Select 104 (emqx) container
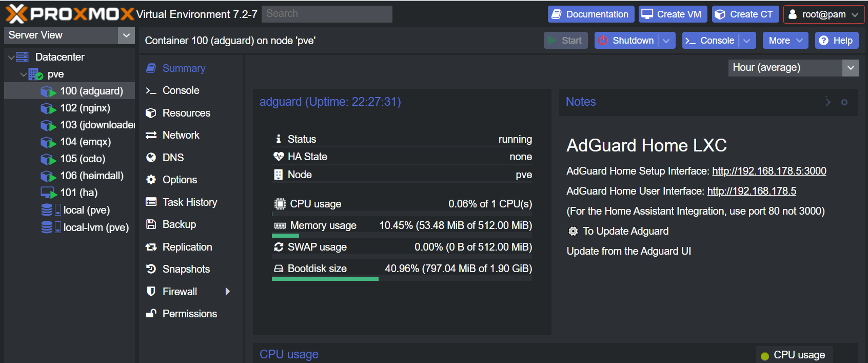The width and height of the screenshot is (868, 363). (x=69, y=142)
